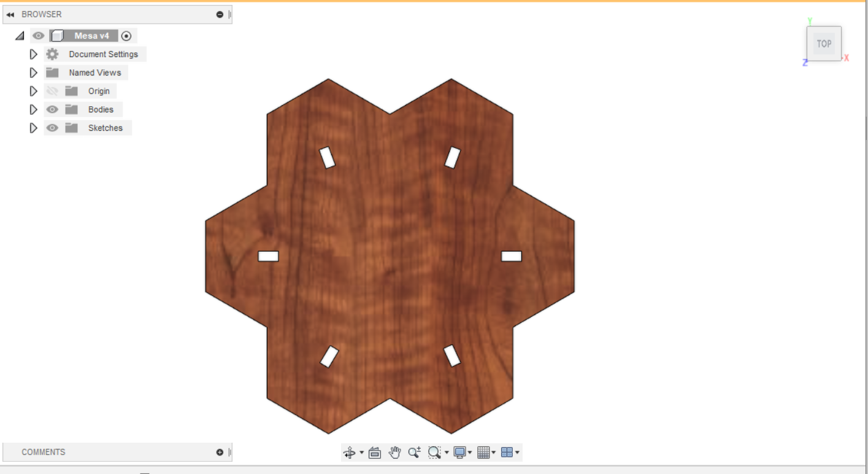Select the Orbit tool in navigation bar
The image size is (868, 474).
pos(349,453)
